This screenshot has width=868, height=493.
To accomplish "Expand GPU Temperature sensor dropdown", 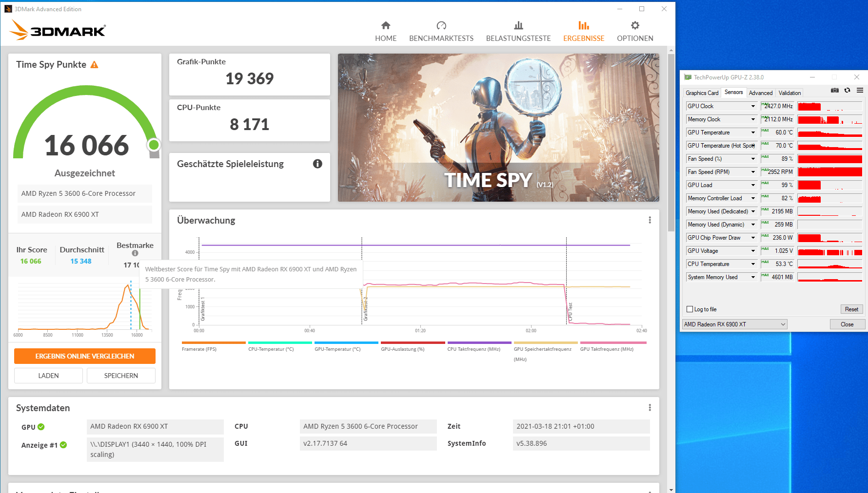I will (753, 133).
